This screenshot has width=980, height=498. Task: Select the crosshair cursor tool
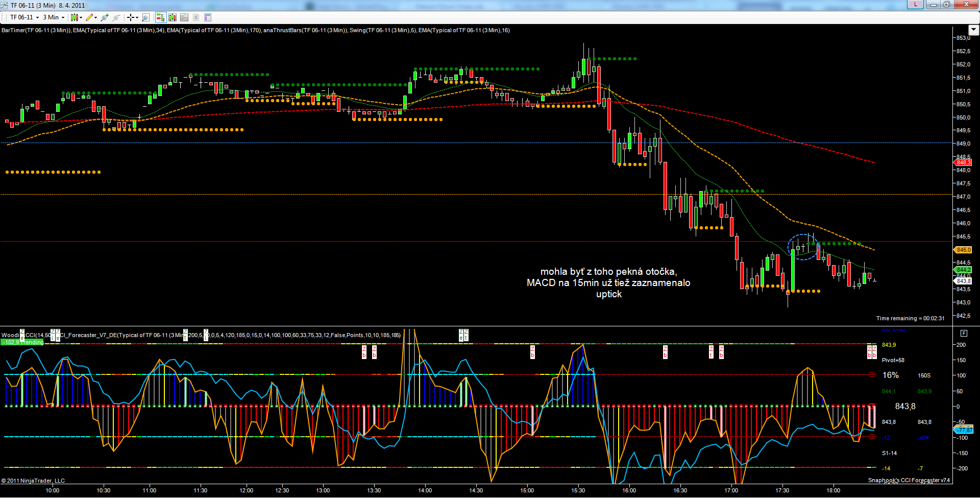pyautogui.click(x=131, y=17)
